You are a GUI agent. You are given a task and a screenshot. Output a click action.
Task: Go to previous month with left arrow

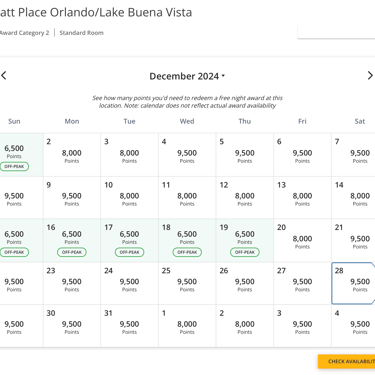point(4,75)
